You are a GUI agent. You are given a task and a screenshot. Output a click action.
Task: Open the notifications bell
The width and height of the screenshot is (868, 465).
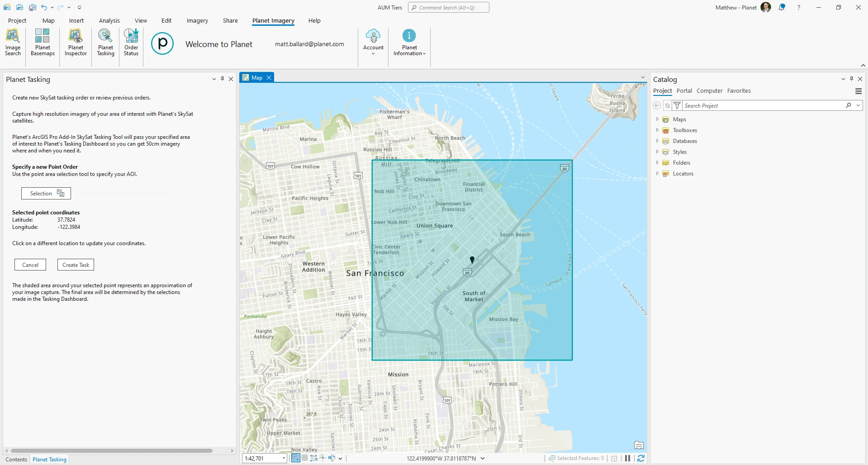tap(782, 7)
